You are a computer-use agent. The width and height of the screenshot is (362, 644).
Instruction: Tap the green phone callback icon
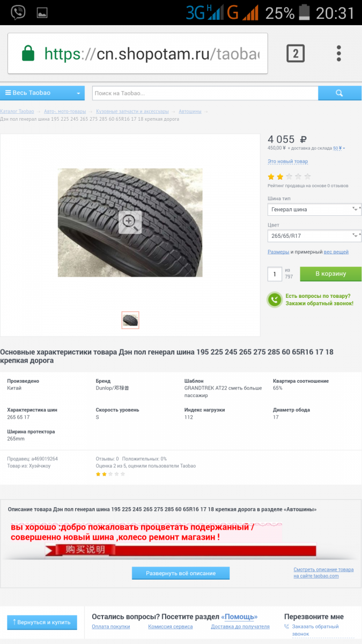click(275, 299)
